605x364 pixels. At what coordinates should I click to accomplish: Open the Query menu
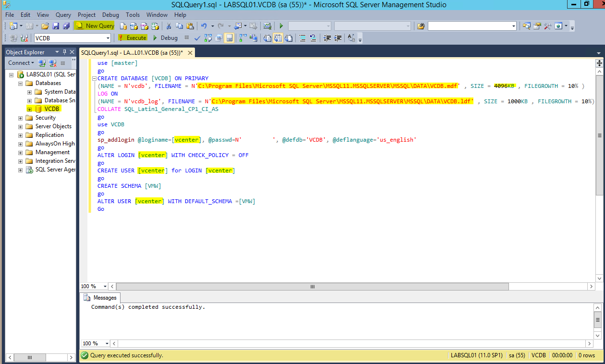click(63, 15)
